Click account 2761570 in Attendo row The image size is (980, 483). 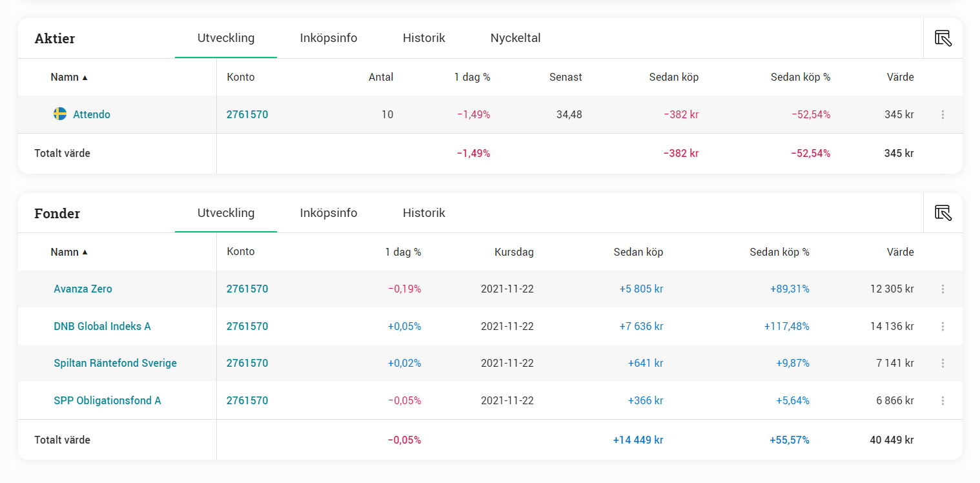[x=247, y=115]
